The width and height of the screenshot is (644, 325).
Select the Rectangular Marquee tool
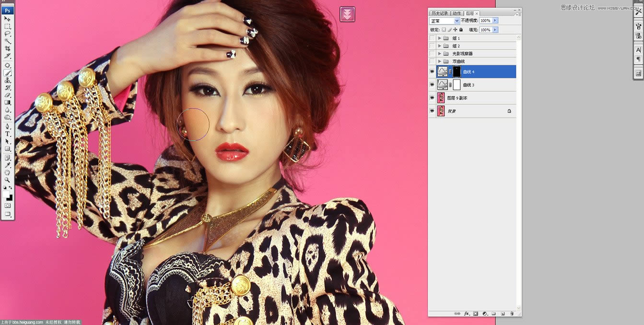8,26
